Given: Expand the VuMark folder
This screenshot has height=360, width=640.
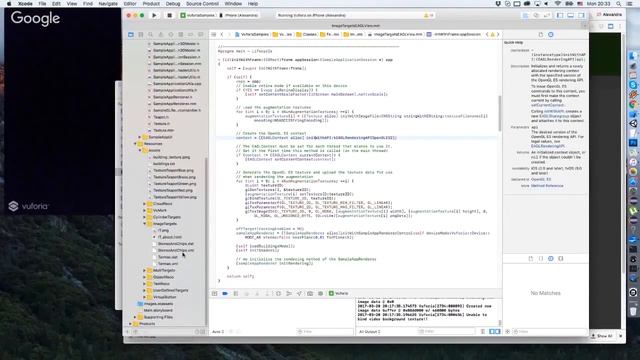Looking at the screenshot, I should point(144,210).
